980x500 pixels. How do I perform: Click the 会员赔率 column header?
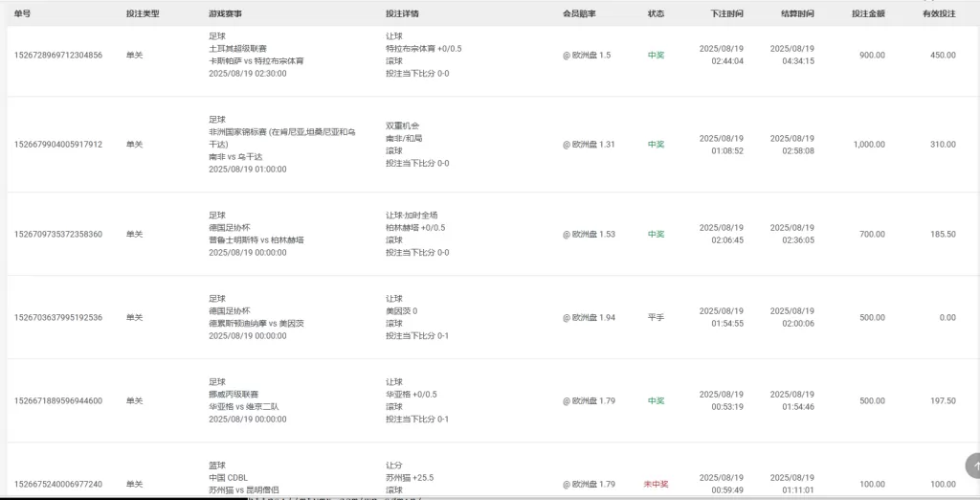pos(579,13)
